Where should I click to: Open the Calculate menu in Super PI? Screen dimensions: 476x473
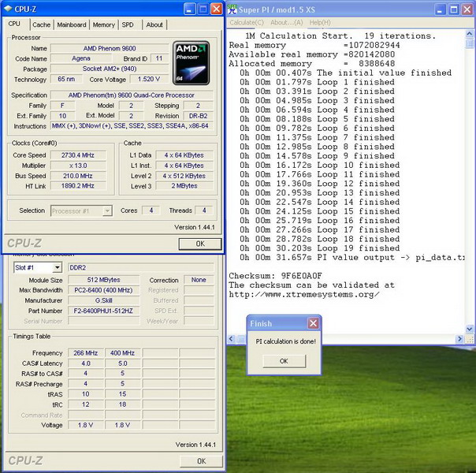247,22
